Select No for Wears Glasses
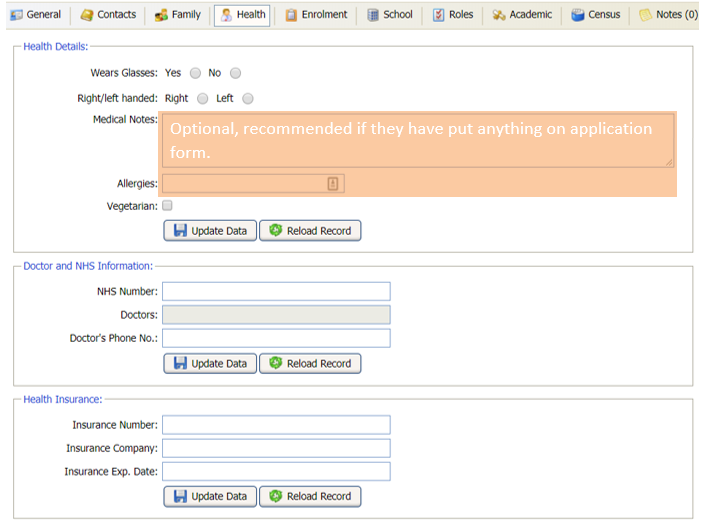 (236, 73)
